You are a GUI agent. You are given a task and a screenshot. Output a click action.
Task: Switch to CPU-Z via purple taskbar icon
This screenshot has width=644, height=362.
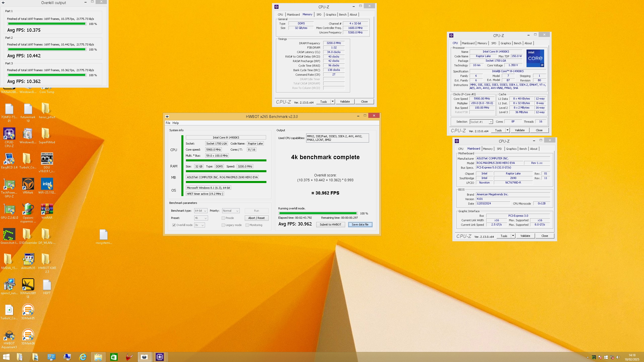tap(160, 357)
